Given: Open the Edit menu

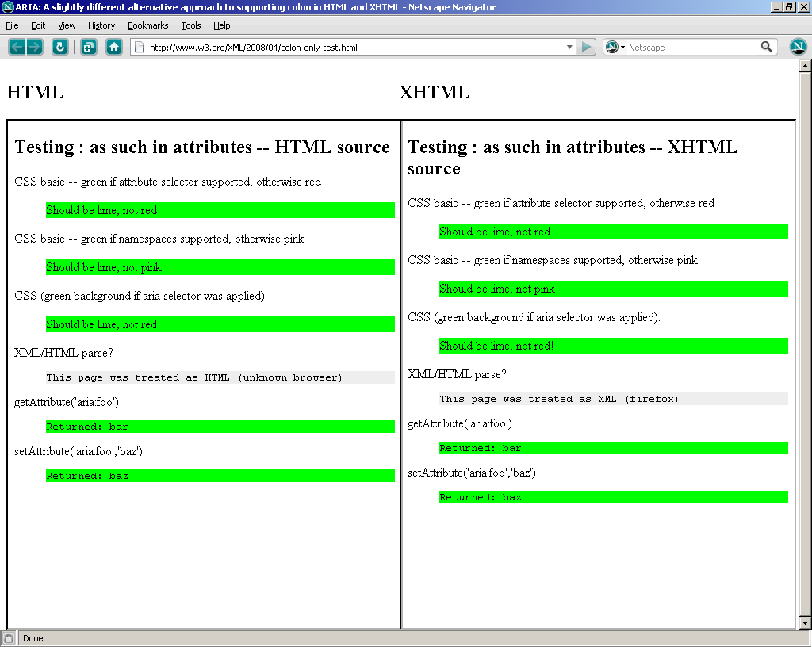Looking at the screenshot, I should [x=38, y=25].
